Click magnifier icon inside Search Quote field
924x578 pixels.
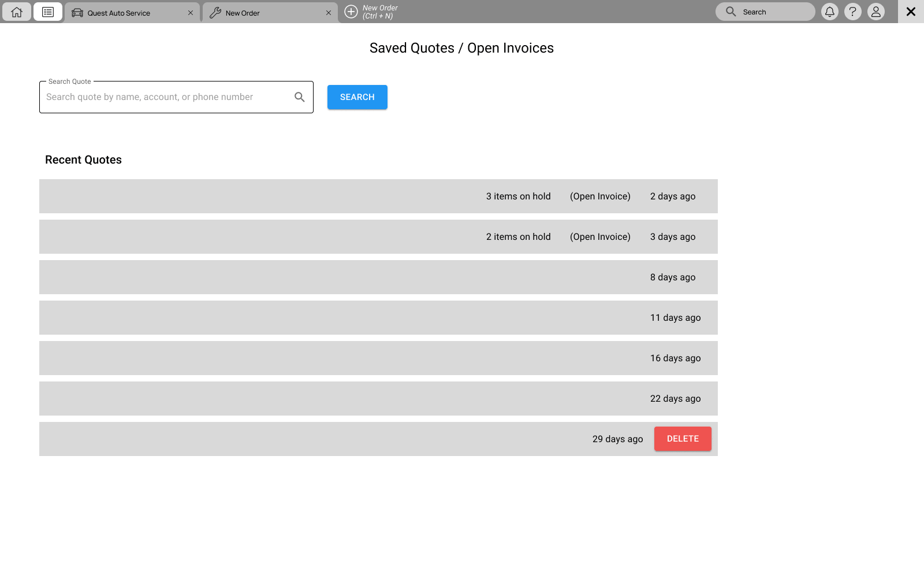299,97
